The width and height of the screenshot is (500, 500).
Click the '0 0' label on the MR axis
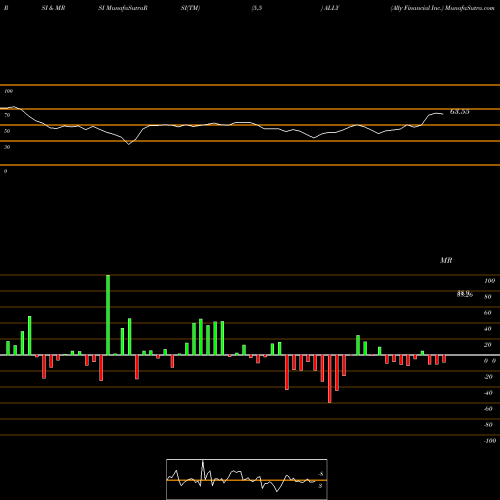pyautogui.click(x=490, y=361)
